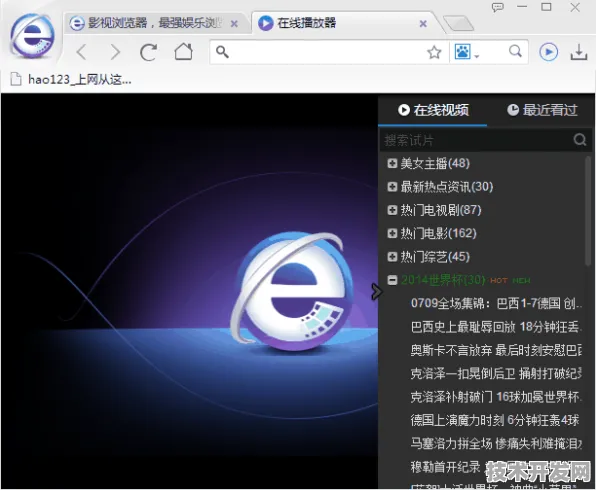Switch to 影视浏览器 tab
This screenshot has height=490, width=596.
point(153,23)
